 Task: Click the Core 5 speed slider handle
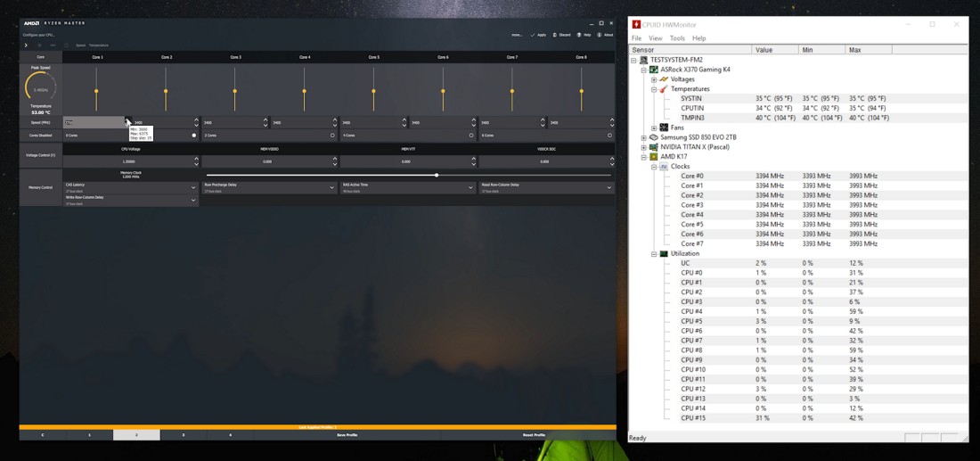(x=373, y=91)
